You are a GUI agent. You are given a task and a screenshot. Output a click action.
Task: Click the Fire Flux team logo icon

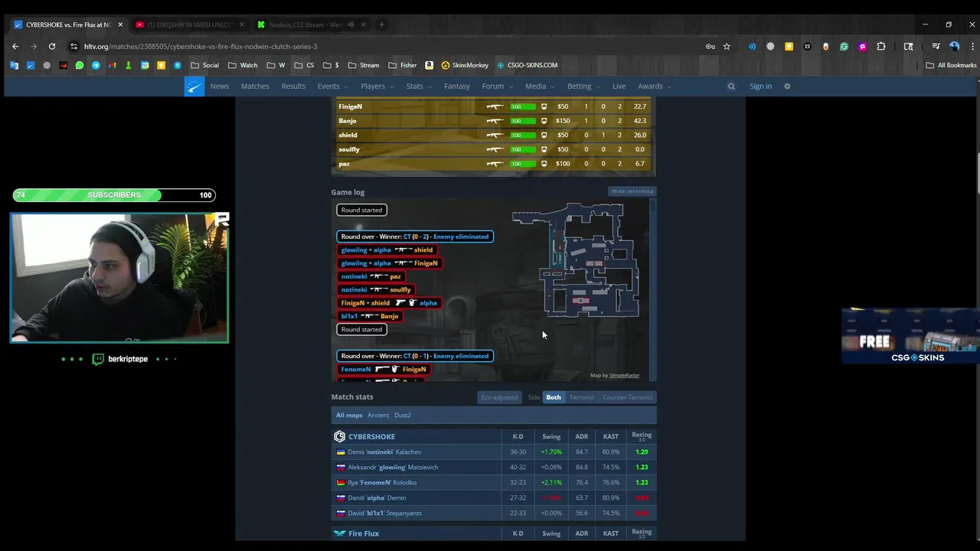[x=339, y=533]
